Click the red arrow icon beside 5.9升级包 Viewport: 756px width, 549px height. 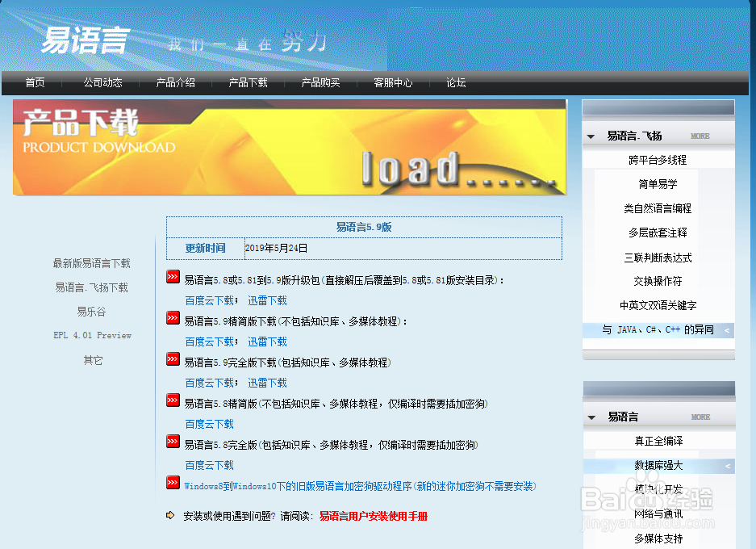coord(173,276)
